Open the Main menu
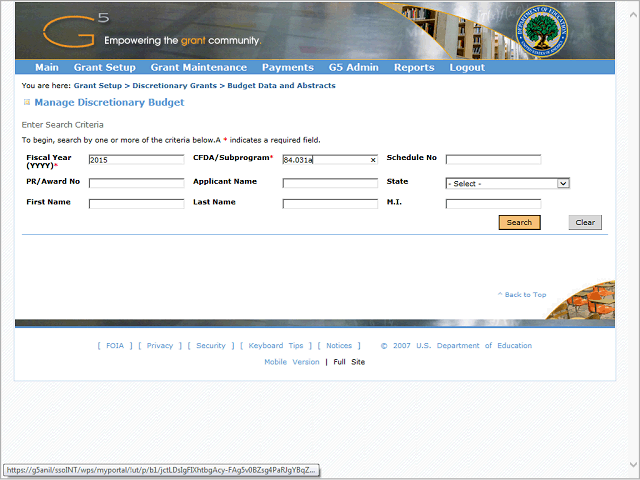Screen dimensions: 640x480 [47, 67]
